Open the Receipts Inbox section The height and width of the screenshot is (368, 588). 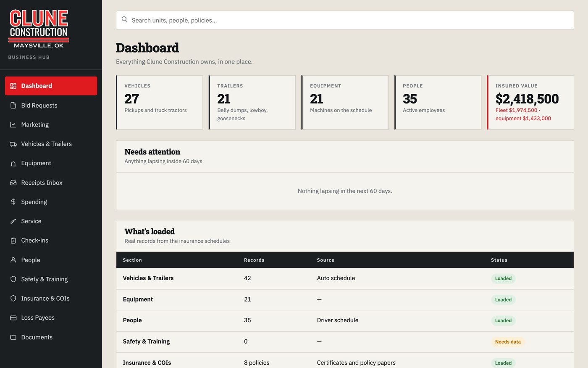pyautogui.click(x=51, y=183)
